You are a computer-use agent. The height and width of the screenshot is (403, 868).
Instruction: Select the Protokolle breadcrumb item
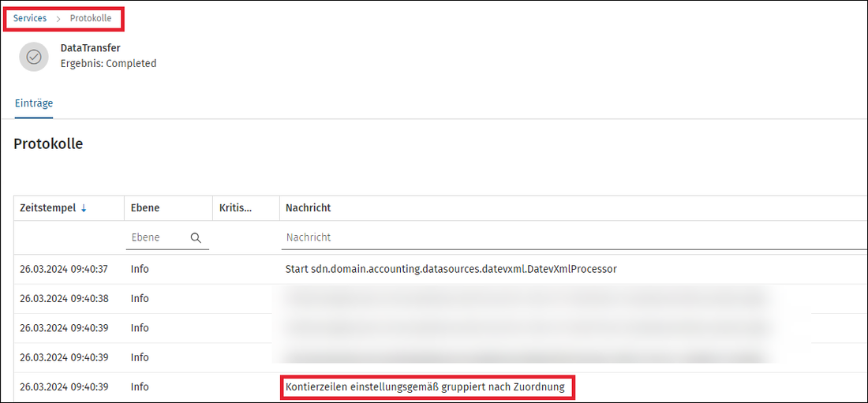(x=91, y=18)
